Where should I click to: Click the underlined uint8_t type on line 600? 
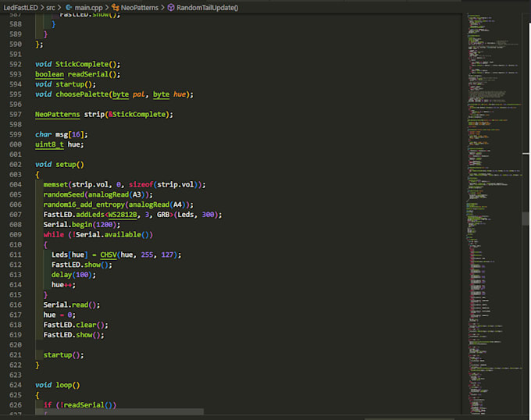[50, 144]
